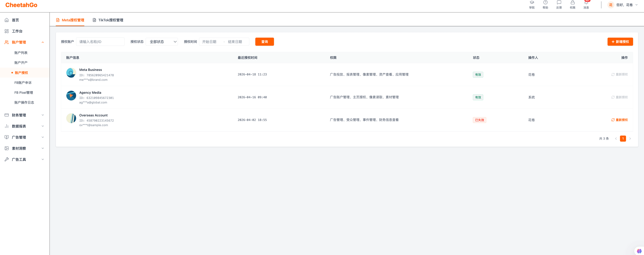
Task: Expand the 广告管理 menu chevron
Action: pos(43,137)
